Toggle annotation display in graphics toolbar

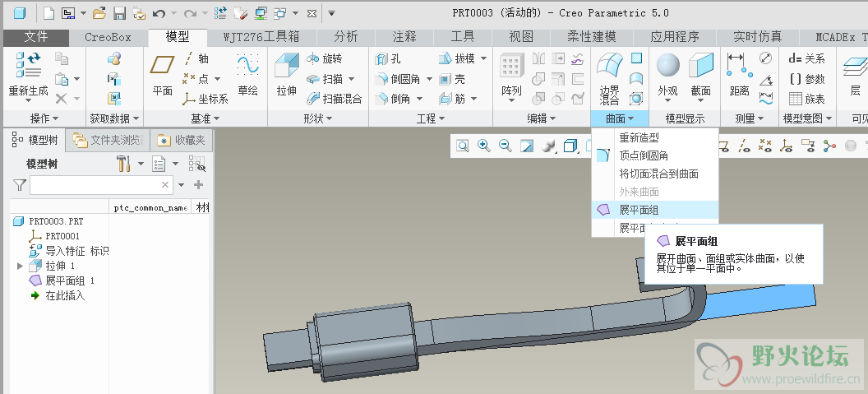pyautogui.click(x=808, y=146)
